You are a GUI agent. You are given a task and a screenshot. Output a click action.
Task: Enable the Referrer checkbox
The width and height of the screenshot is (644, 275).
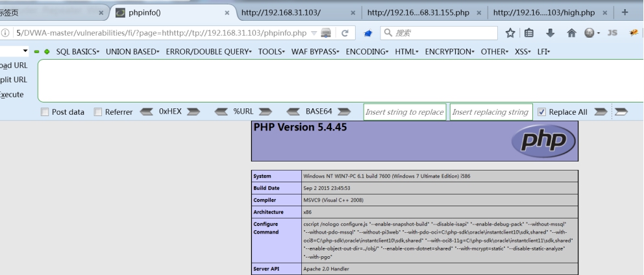pos(98,112)
